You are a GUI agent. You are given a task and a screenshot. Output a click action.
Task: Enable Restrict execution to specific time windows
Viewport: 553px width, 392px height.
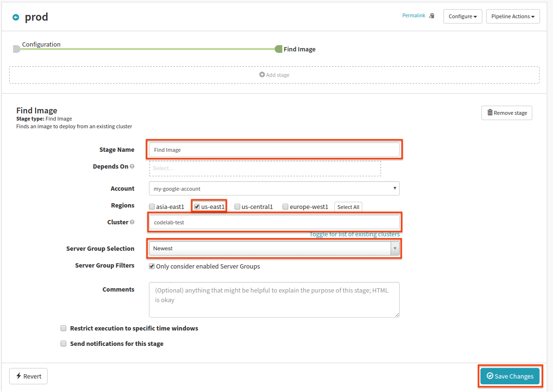tap(63, 328)
